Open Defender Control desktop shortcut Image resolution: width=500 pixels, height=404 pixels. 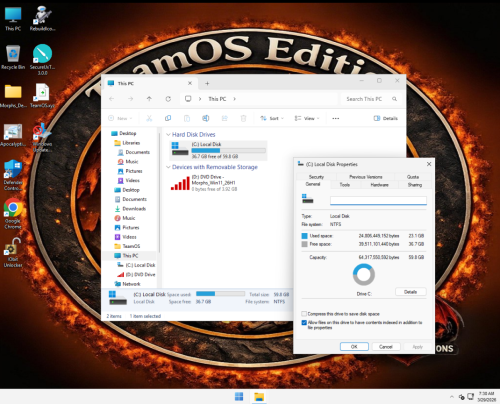[x=13, y=175]
